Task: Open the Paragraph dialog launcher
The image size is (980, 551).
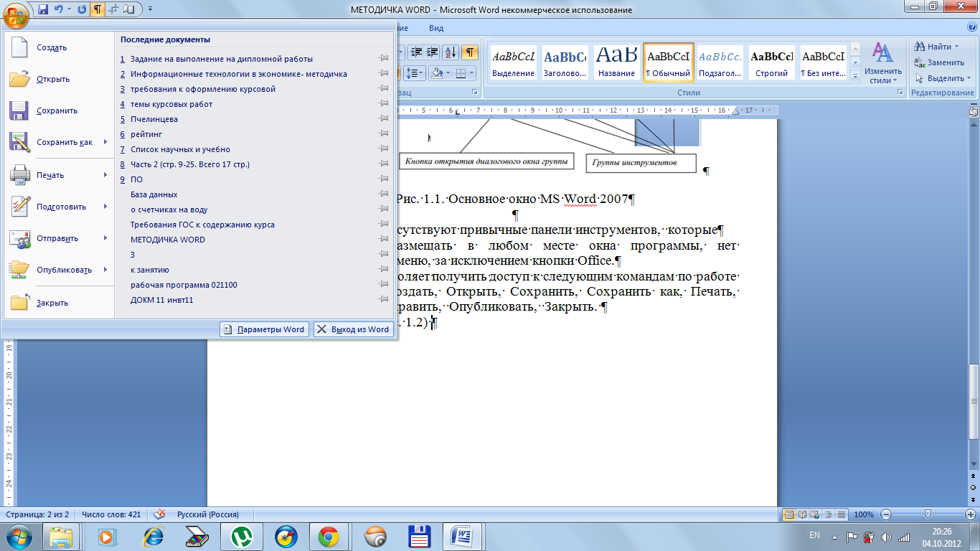Action: coord(474,93)
